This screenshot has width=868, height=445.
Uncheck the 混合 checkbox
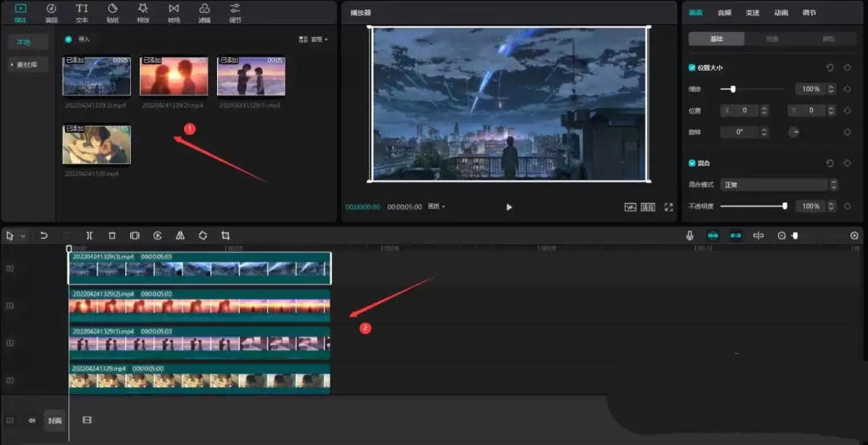point(692,163)
